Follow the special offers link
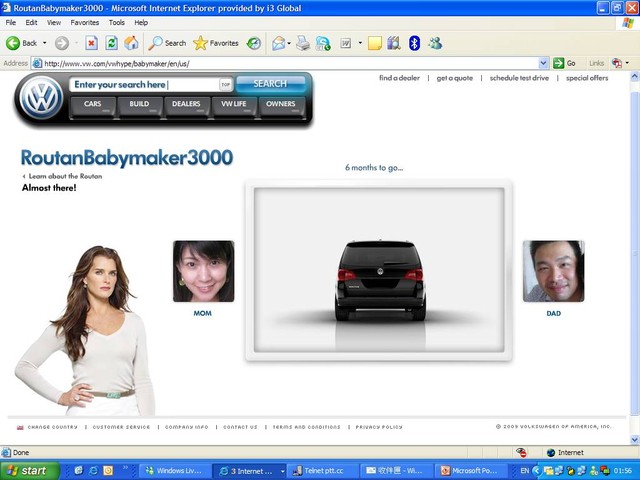640x480 pixels. (x=587, y=78)
